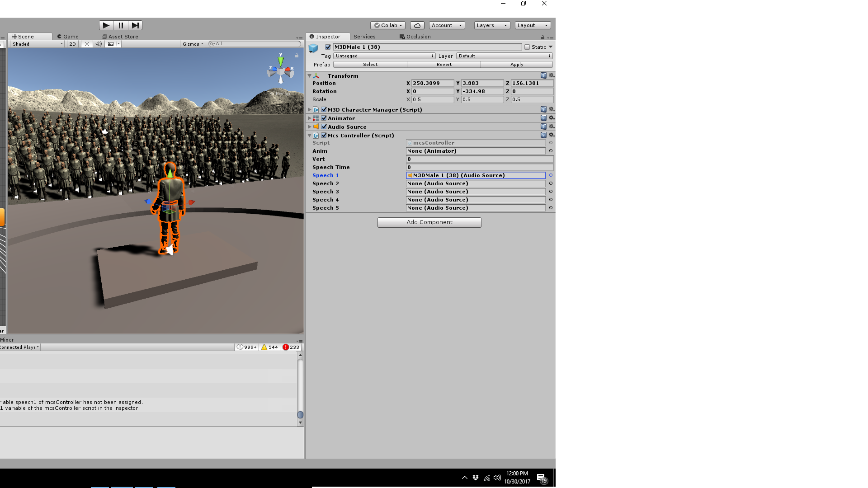The height and width of the screenshot is (488, 868).
Task: Open the Layers dropdown in toolbar
Action: (492, 25)
